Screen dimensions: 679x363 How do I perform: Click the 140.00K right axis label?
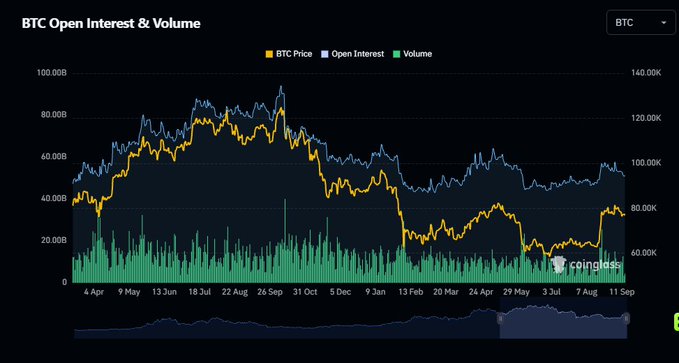tap(646, 73)
